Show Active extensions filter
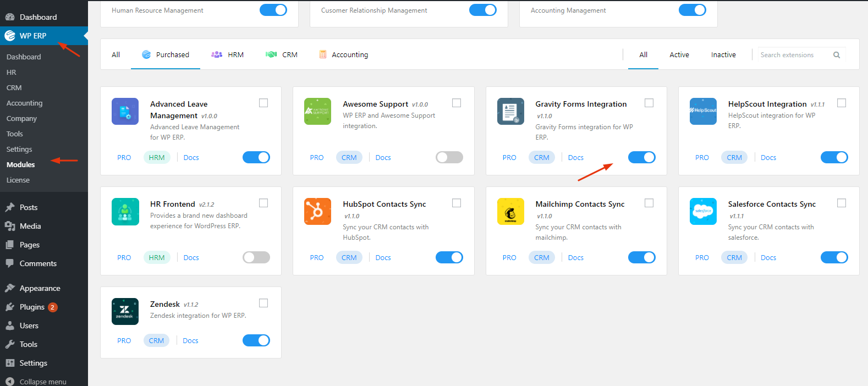Viewport: 868px width, 386px height. coord(679,54)
